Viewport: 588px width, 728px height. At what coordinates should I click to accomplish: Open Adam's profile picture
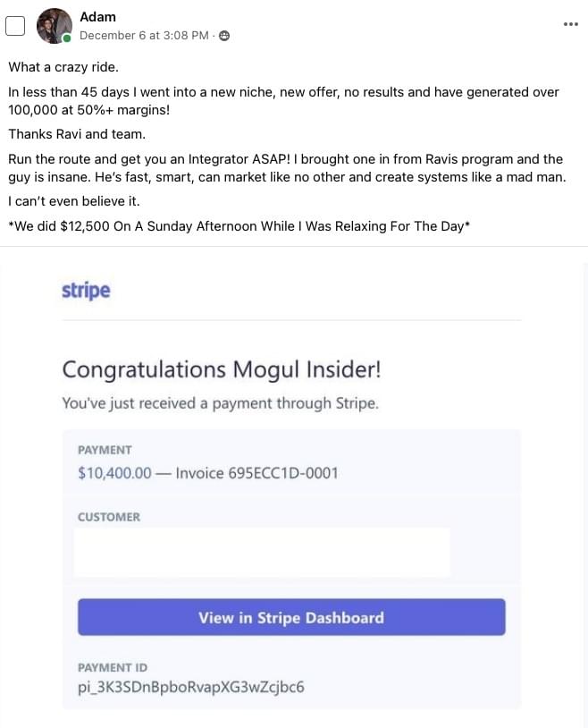click(x=55, y=26)
